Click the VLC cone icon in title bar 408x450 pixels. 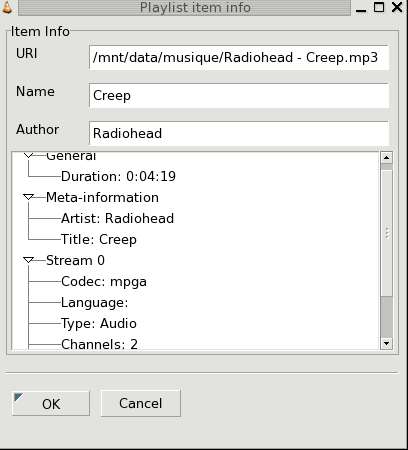coord(7,7)
